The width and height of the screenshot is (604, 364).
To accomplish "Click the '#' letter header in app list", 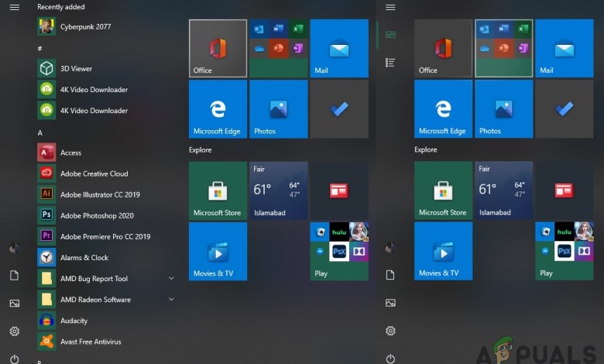I will 39,48.
